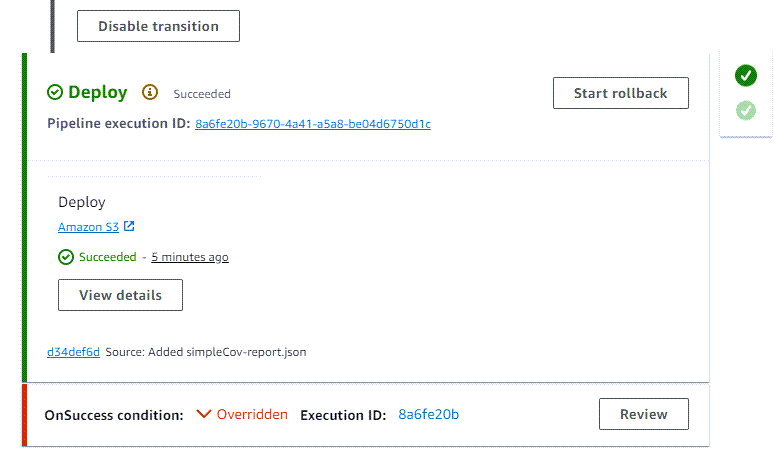Screen dimensions: 777x464
Task: Click the Review button for OnSuccess condition
Action: click(644, 414)
